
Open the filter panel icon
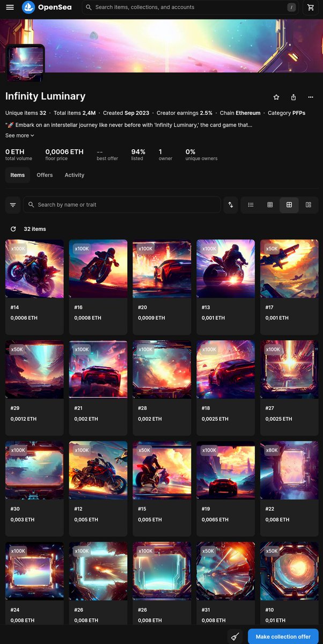coord(13,204)
